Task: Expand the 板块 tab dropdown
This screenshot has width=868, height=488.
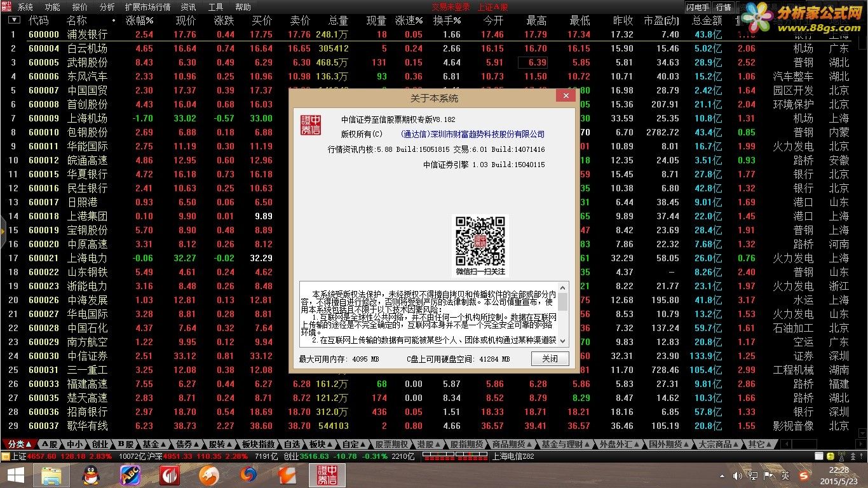Action: (322, 444)
